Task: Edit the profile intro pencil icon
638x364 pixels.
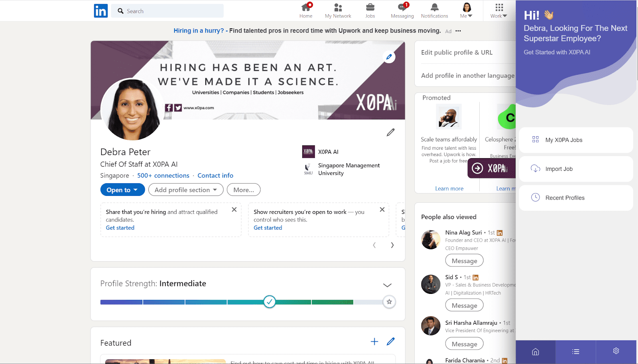Action: point(390,132)
